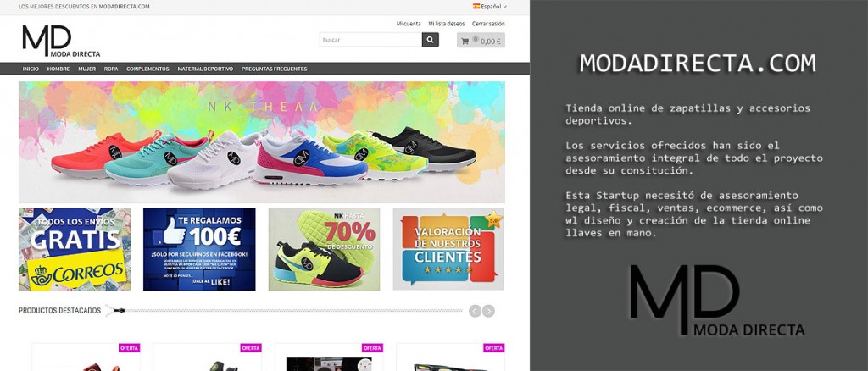
Task: Open the MUJER menu category
Action: 87,69
